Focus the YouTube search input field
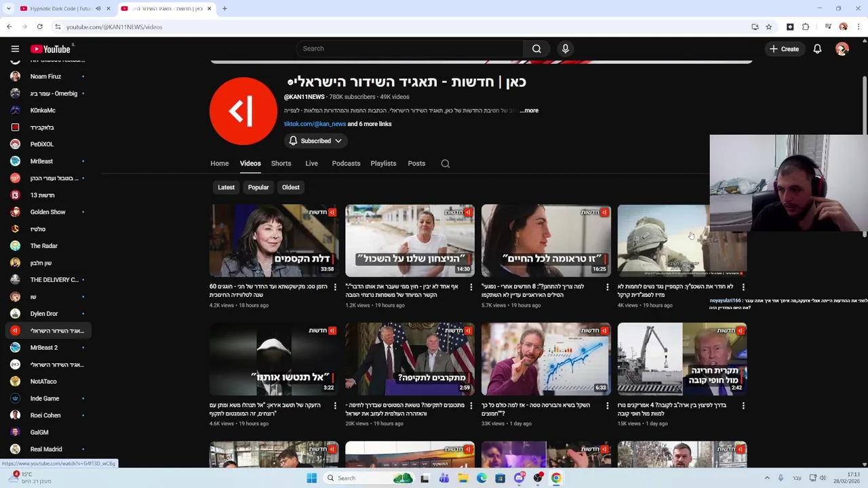 410,49
